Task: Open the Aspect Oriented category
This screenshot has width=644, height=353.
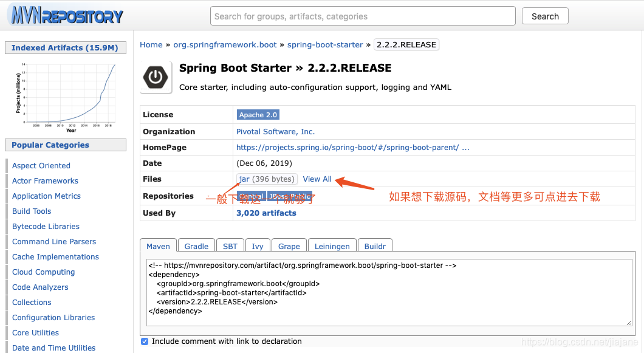Action: coord(41,166)
